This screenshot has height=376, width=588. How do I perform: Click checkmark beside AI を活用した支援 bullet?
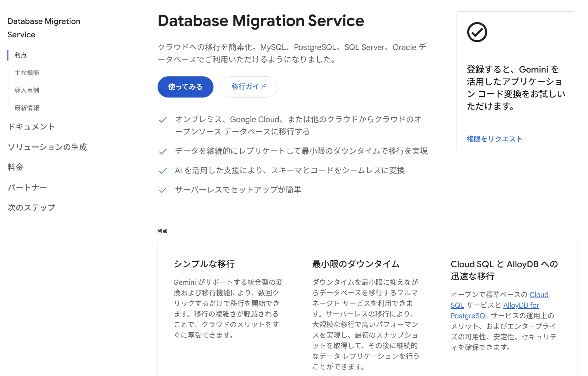coord(163,171)
